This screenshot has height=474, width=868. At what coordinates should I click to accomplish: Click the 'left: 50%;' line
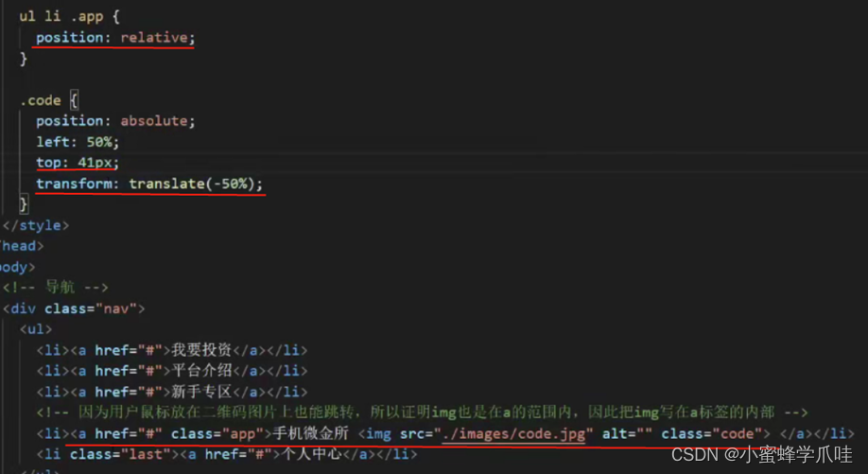[78, 142]
